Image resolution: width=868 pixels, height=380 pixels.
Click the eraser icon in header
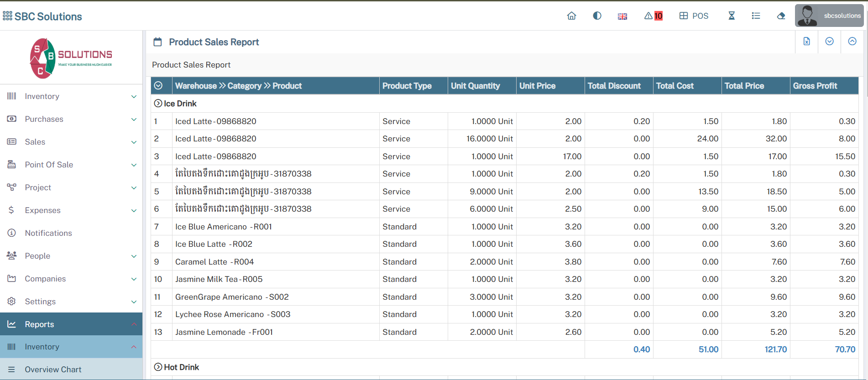coord(781,16)
